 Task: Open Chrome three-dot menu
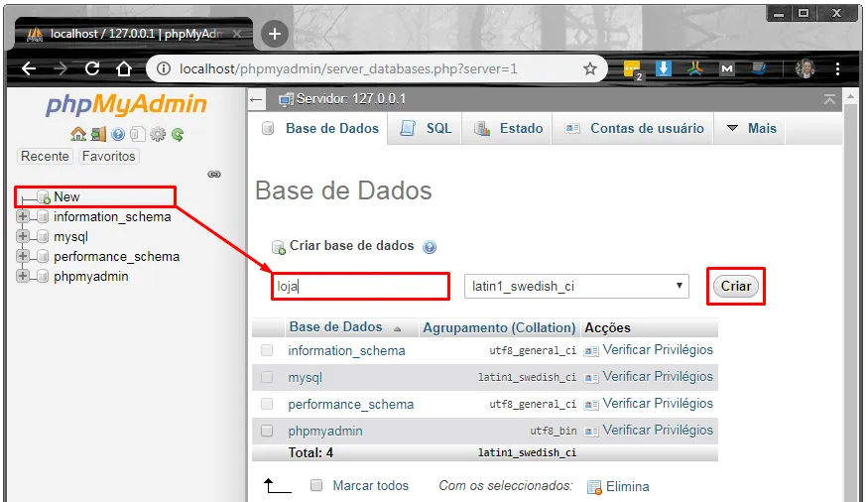(837, 68)
